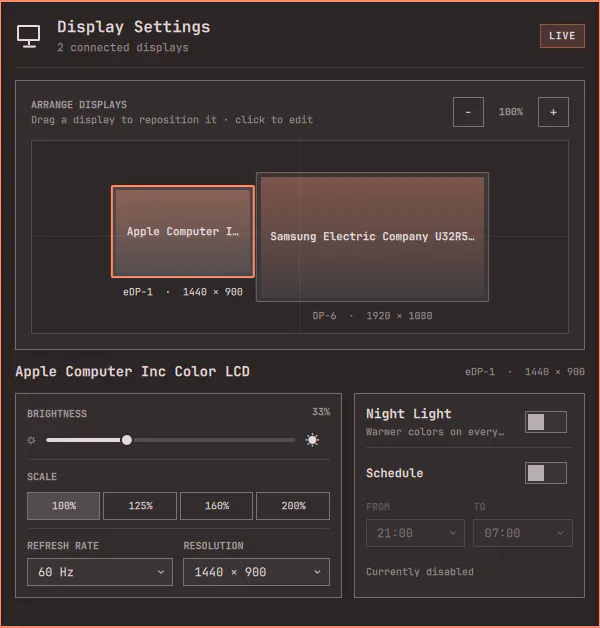This screenshot has width=600, height=628.
Task: Click the dim sun brightness icon
Action: (x=31, y=440)
